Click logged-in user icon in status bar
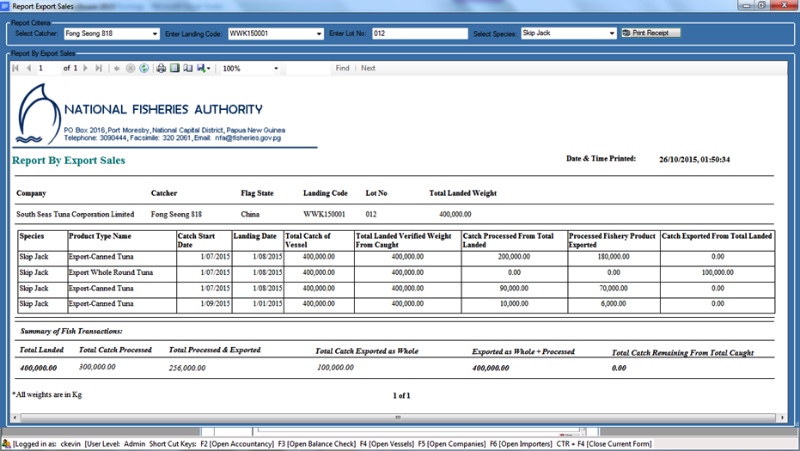This screenshot has width=800, height=451. tap(6, 444)
